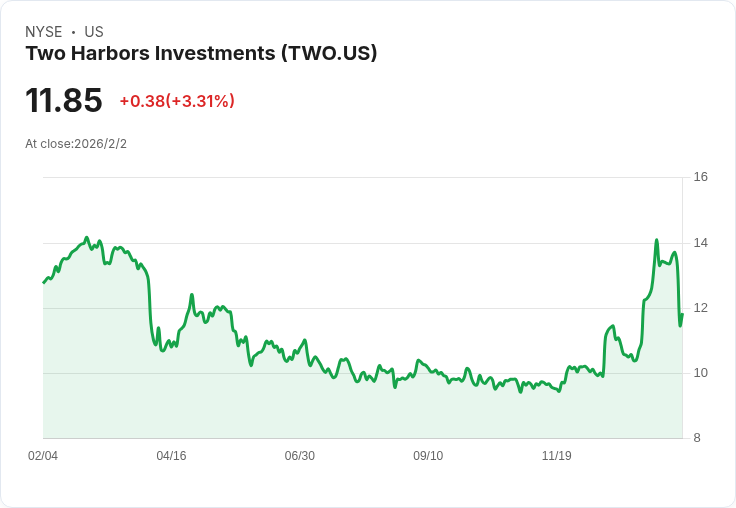736x508 pixels.
Task: Click the 14 value on the y-axis
Action: [x=701, y=243]
